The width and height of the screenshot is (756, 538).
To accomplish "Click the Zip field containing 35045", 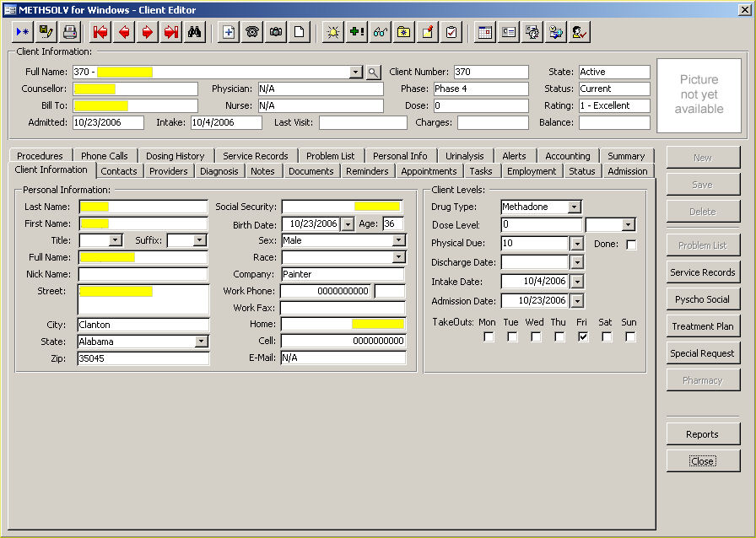I will tap(143, 358).
